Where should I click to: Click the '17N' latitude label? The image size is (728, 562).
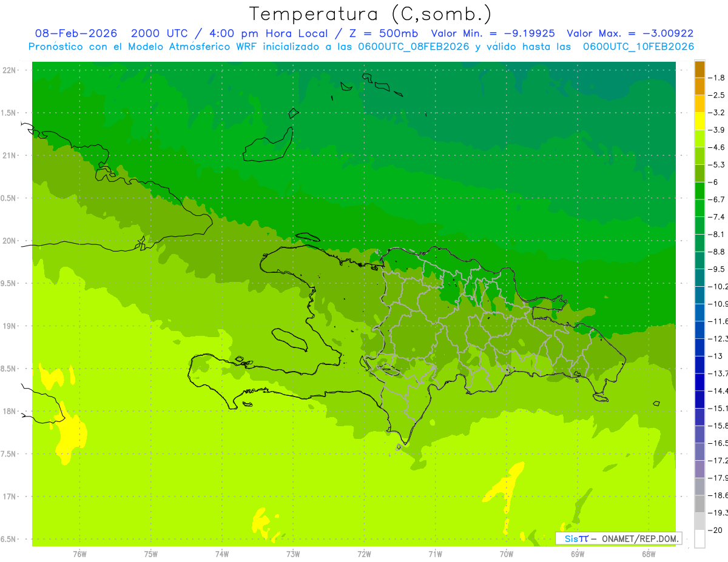point(9,497)
